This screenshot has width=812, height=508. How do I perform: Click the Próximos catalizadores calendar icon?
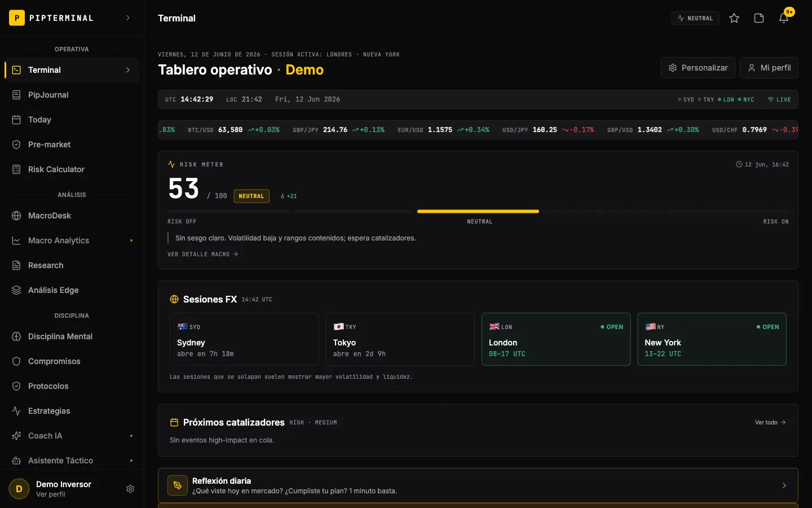[174, 422]
